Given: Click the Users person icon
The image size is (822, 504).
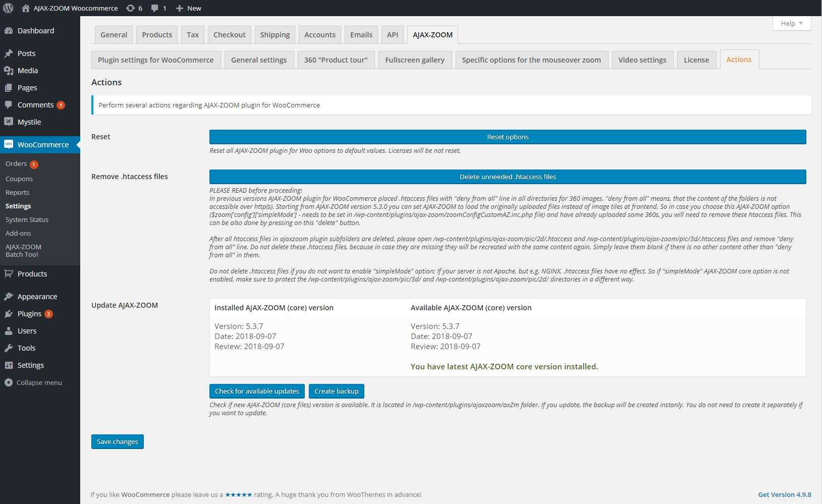Looking at the screenshot, I should pos(9,331).
